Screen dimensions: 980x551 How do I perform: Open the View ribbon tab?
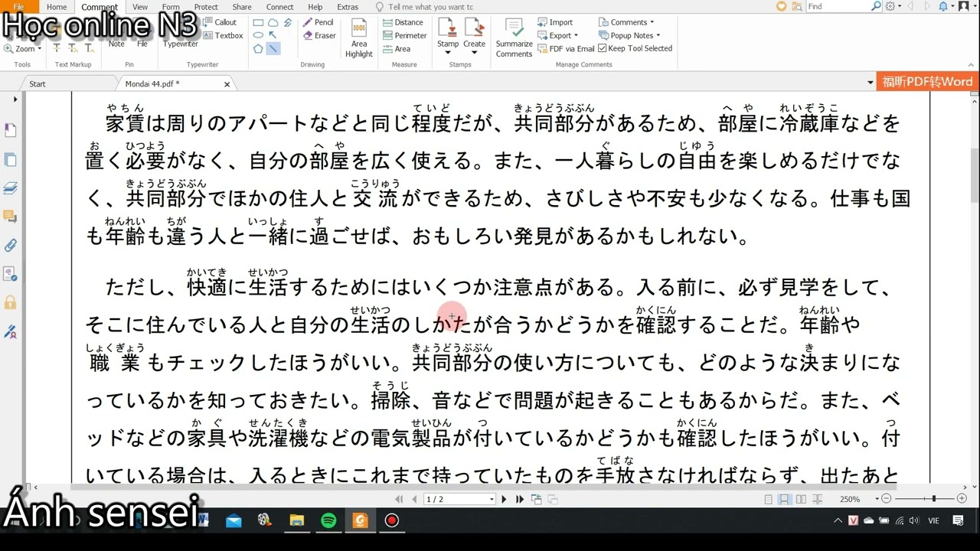[x=140, y=7]
